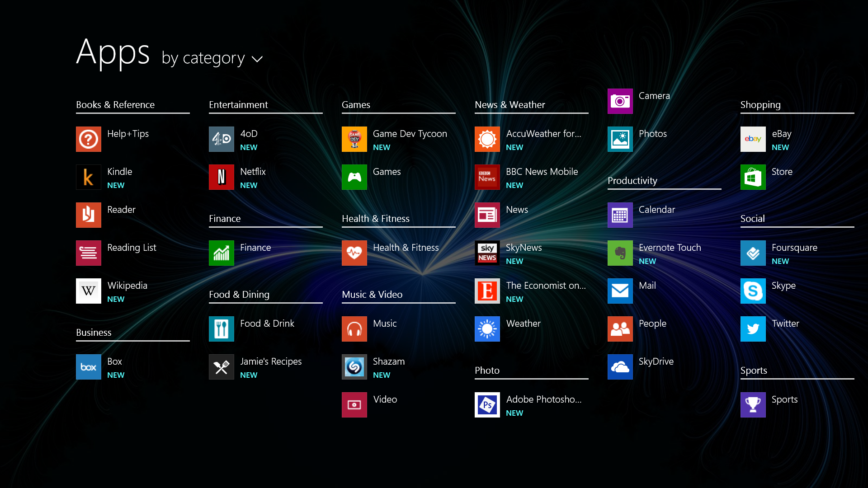Launch the Store app icon
The image size is (868, 488).
753,177
